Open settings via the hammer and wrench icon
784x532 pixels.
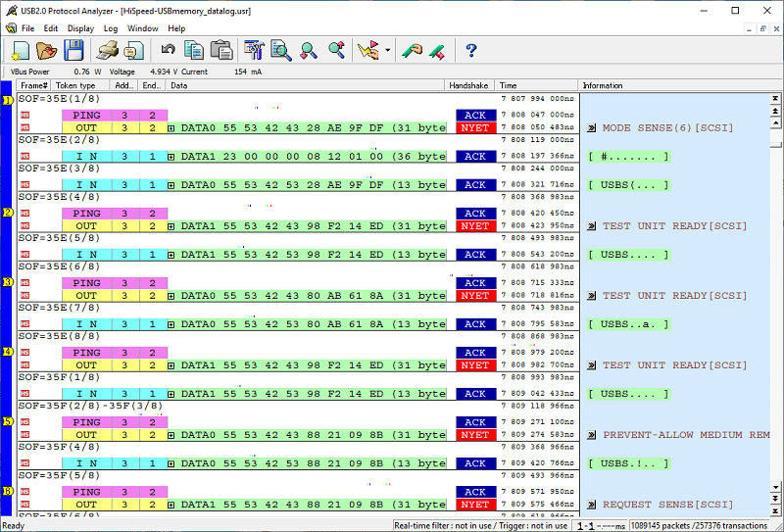[x=254, y=51]
